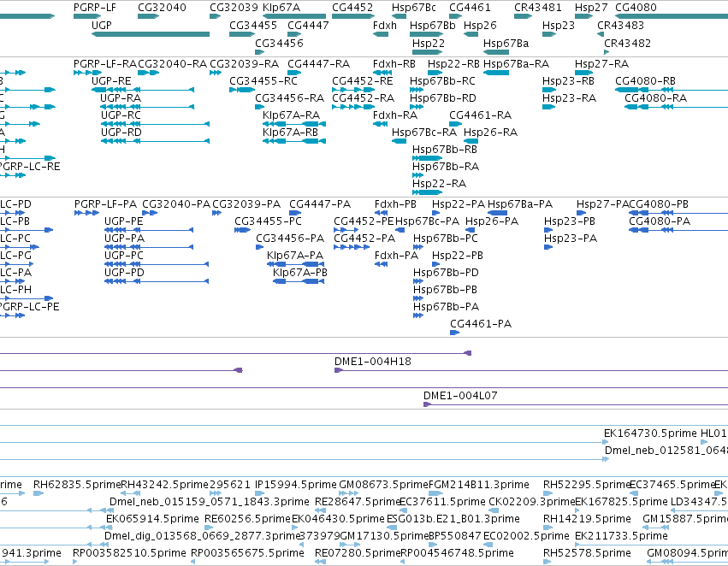This screenshot has width=728, height=566.
Task: Select EST RH62835.5prime
Action: [77, 485]
